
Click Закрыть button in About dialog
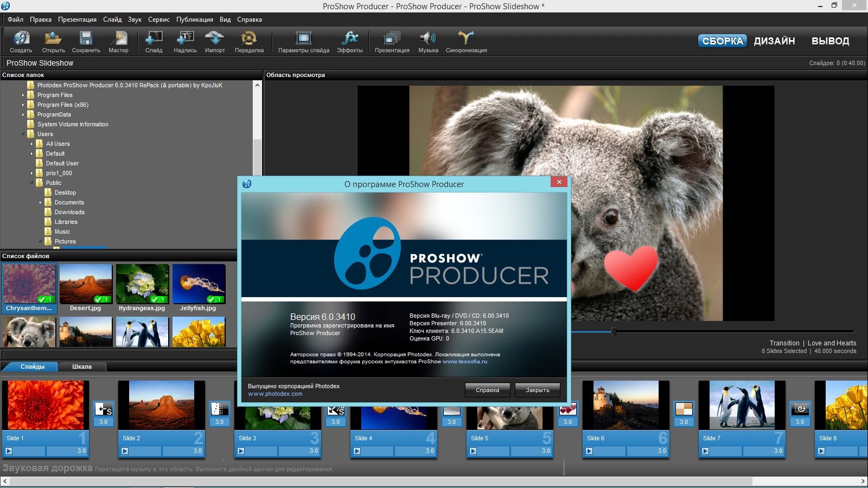pyautogui.click(x=537, y=390)
